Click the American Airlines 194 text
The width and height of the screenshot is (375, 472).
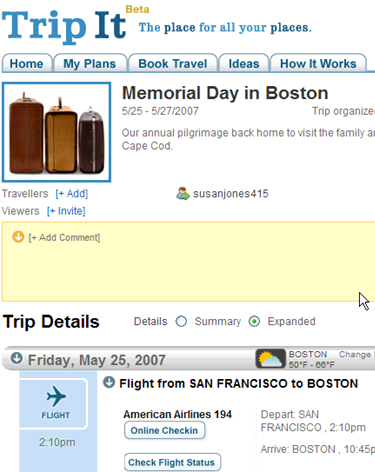(x=178, y=414)
